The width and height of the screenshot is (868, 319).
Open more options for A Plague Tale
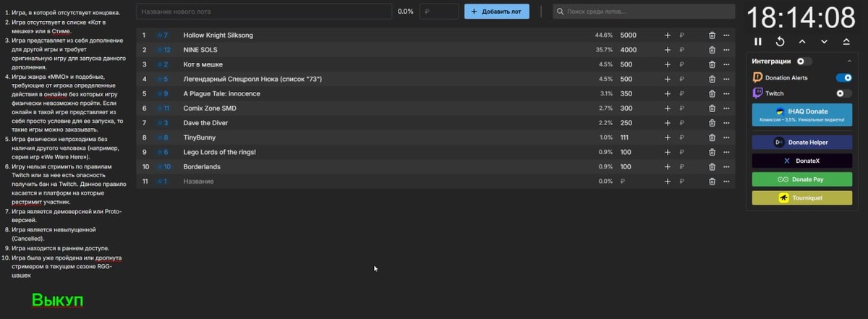pyautogui.click(x=726, y=94)
